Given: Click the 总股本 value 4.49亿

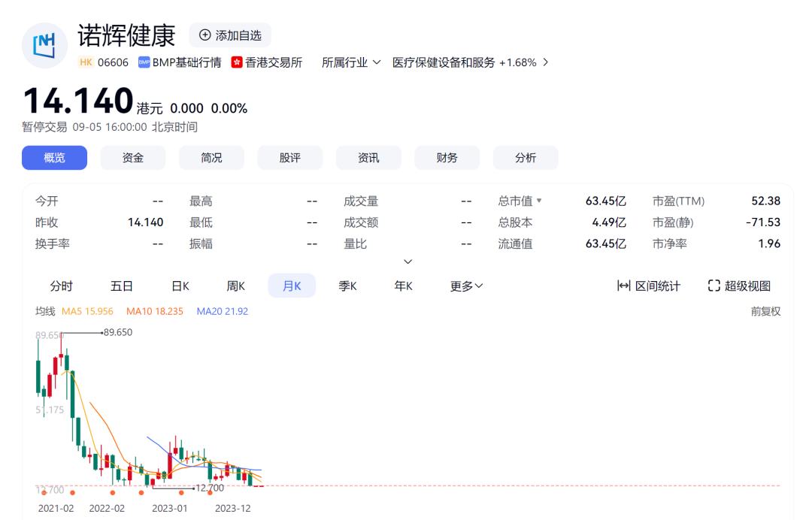Looking at the screenshot, I should tap(609, 222).
